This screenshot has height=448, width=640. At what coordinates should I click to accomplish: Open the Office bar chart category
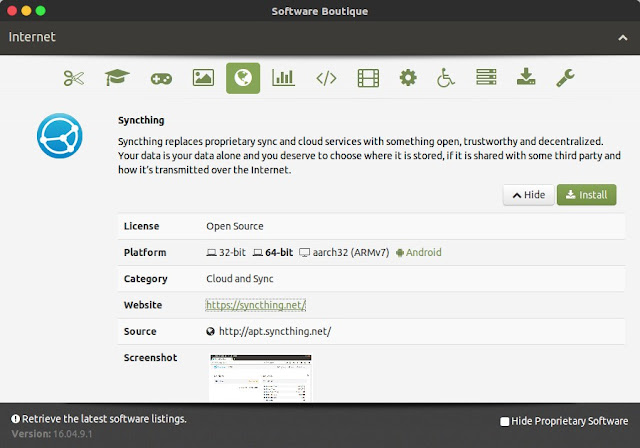(x=283, y=78)
